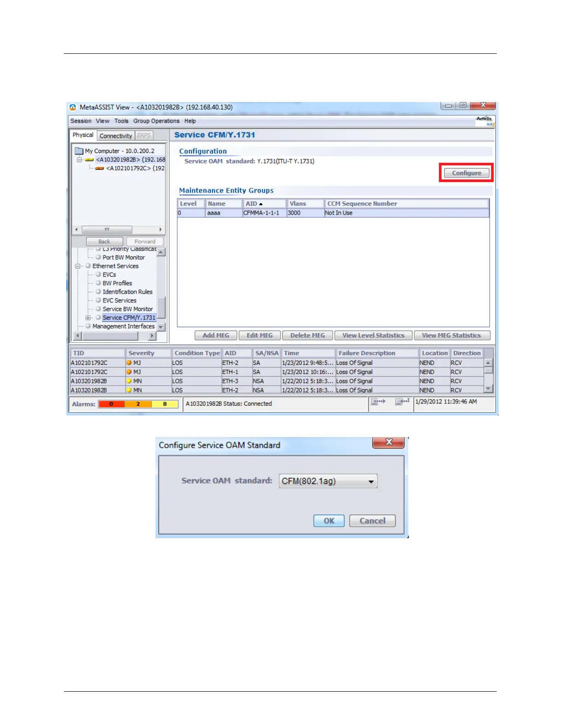This screenshot has height=728, width=563.
Task: Collapse the Ethernet Services tree node
Action: pos(78,266)
